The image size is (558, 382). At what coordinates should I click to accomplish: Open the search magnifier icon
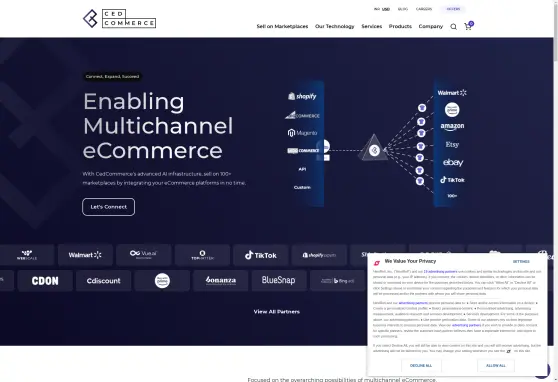coord(453,27)
